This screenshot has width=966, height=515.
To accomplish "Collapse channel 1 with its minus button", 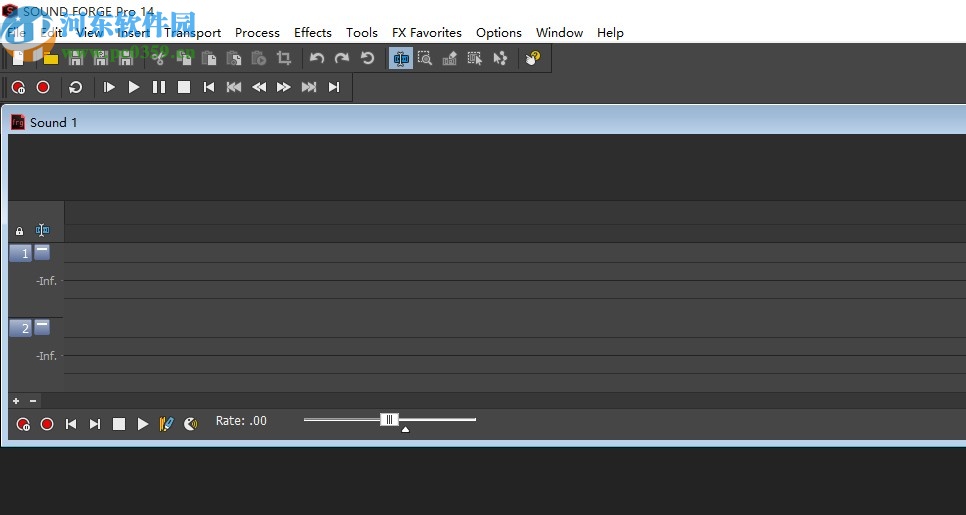I will [x=42, y=252].
